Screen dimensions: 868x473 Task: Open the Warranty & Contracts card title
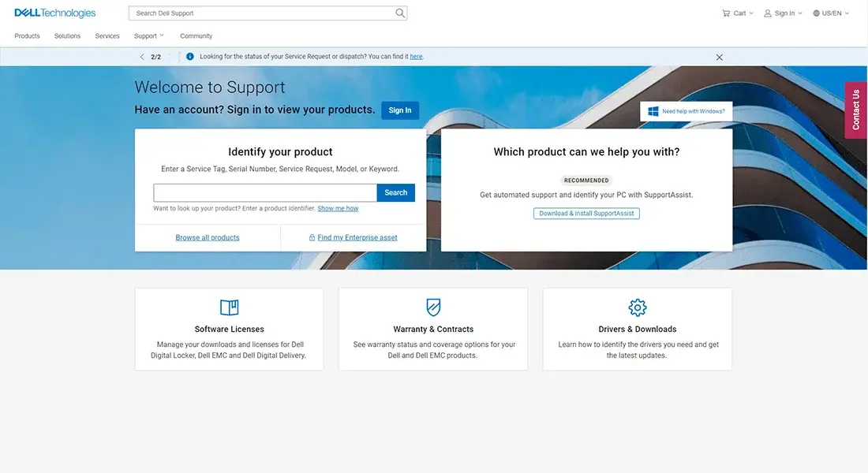[433, 330]
